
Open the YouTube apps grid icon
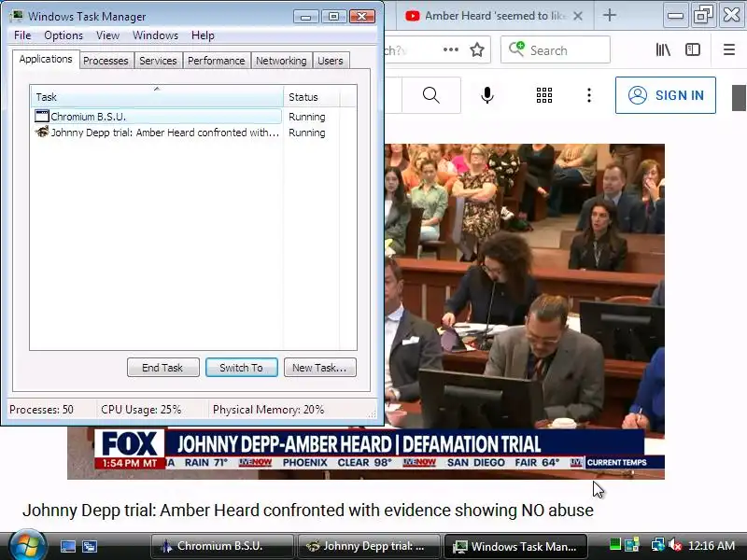pos(544,95)
